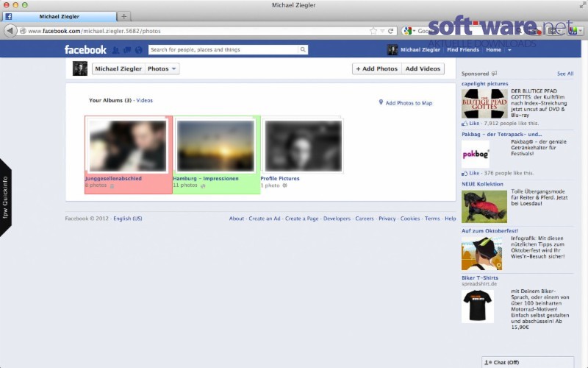Like the capelight pictures ad
588x368 pixels.
[x=474, y=123]
